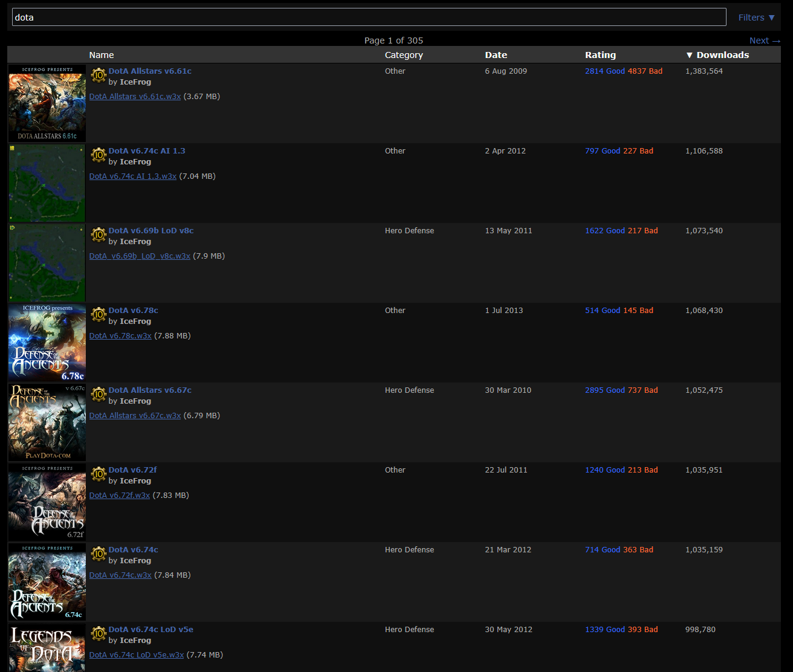This screenshot has height=672, width=793.
Task: Open the DotA Allstars v6.61c title link
Action: 150,71
